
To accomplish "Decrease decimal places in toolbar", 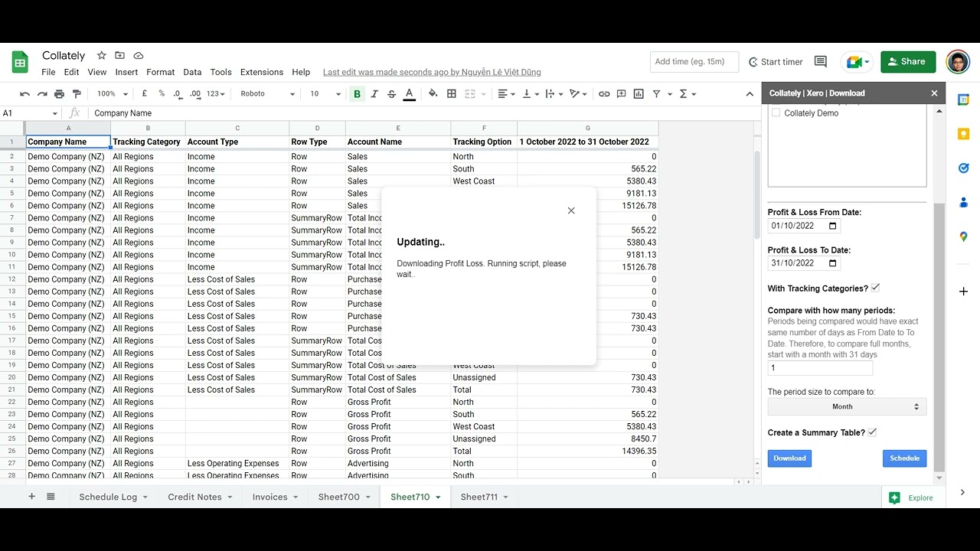I will [178, 93].
